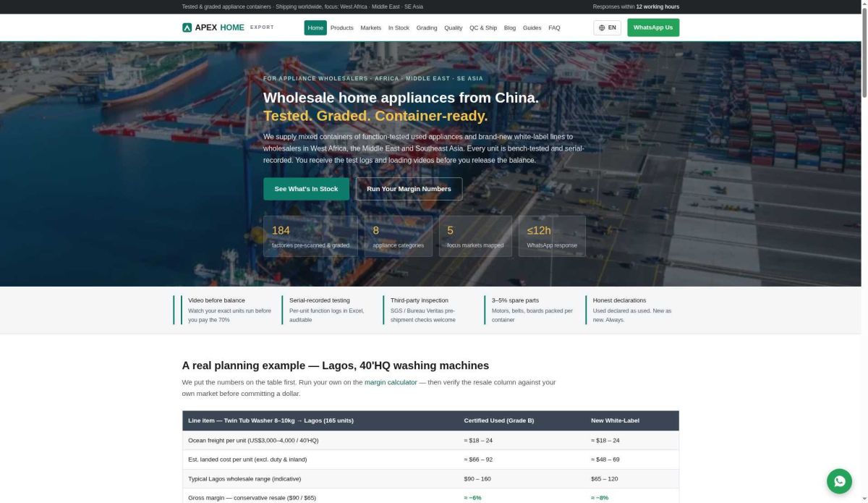This screenshot has height=503, width=868.
Task: Click 'Third-party inspection' feature heading
Action: point(420,300)
